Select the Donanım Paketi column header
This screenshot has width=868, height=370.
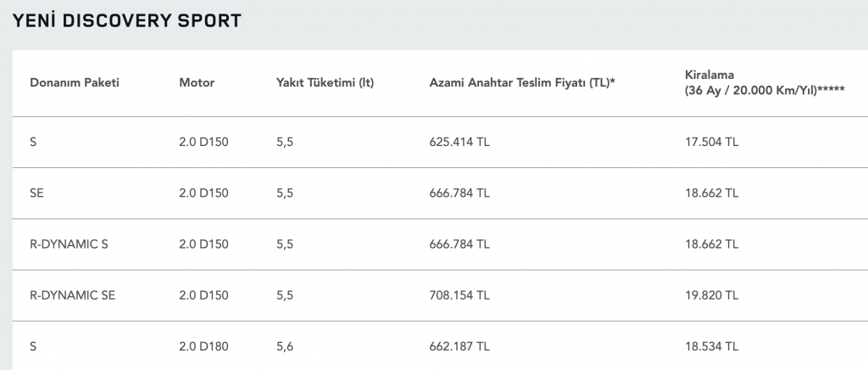[75, 83]
